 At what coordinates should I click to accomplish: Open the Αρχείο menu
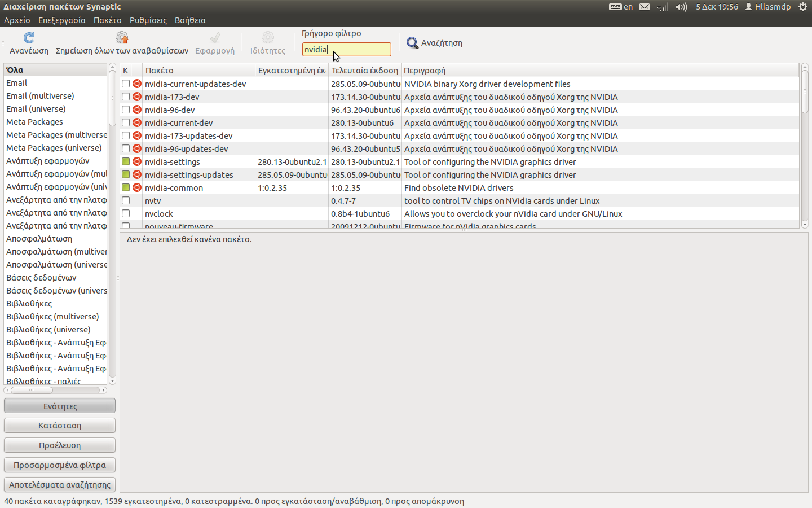pos(17,20)
